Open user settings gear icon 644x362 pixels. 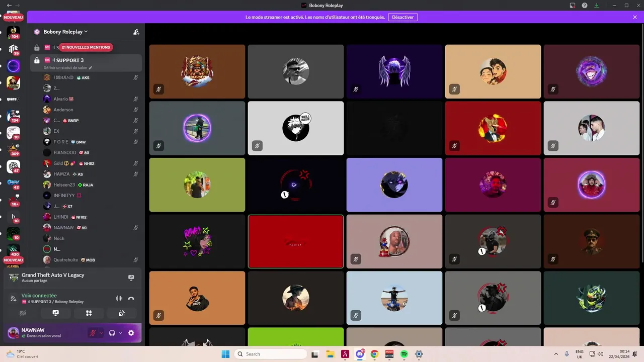pos(131,333)
